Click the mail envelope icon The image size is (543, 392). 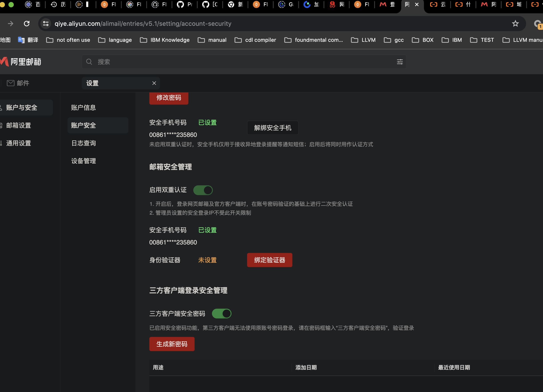pyautogui.click(x=10, y=83)
